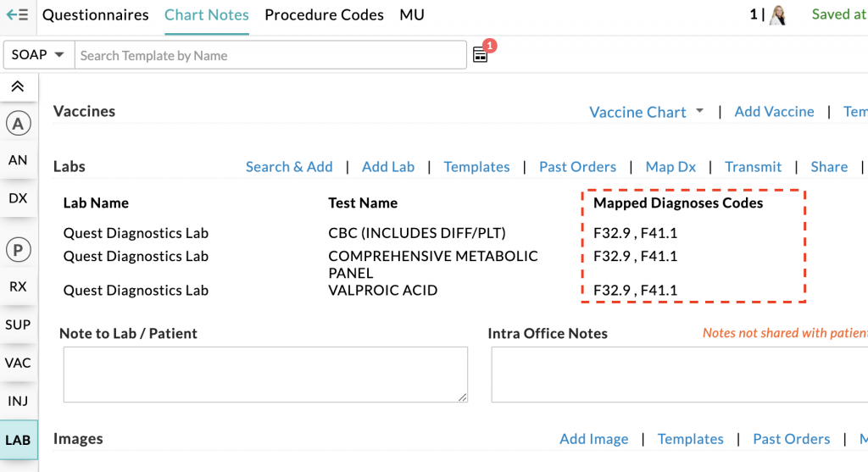Open the template calendar icon with notification badge

coord(481,55)
